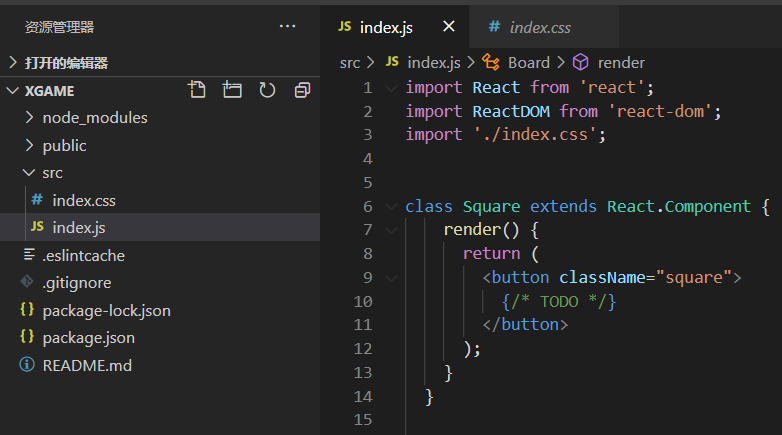Click the closing </button> tag on line 11
The width and height of the screenshot is (782, 435).
pyautogui.click(x=525, y=325)
